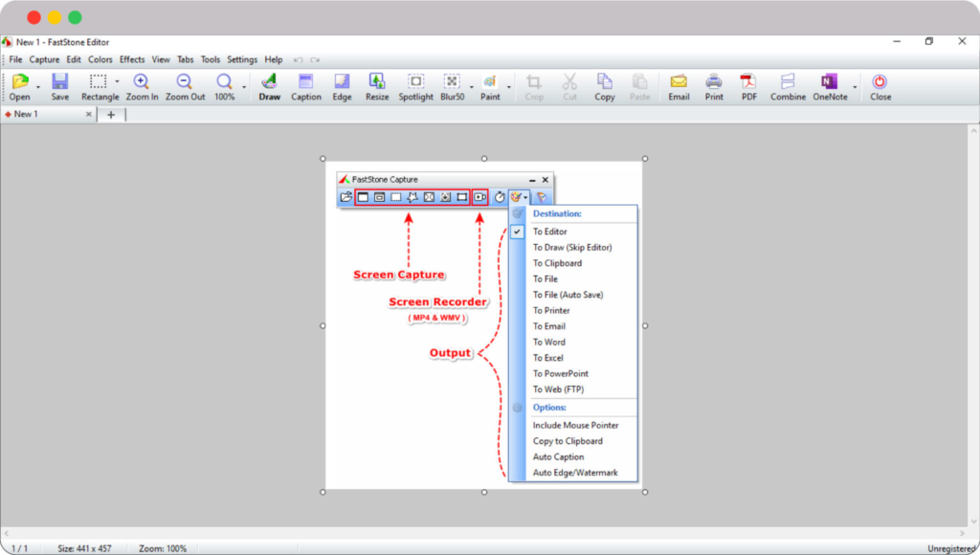
Task: Expand the Open button dropdown arrow
Action: tap(38, 87)
